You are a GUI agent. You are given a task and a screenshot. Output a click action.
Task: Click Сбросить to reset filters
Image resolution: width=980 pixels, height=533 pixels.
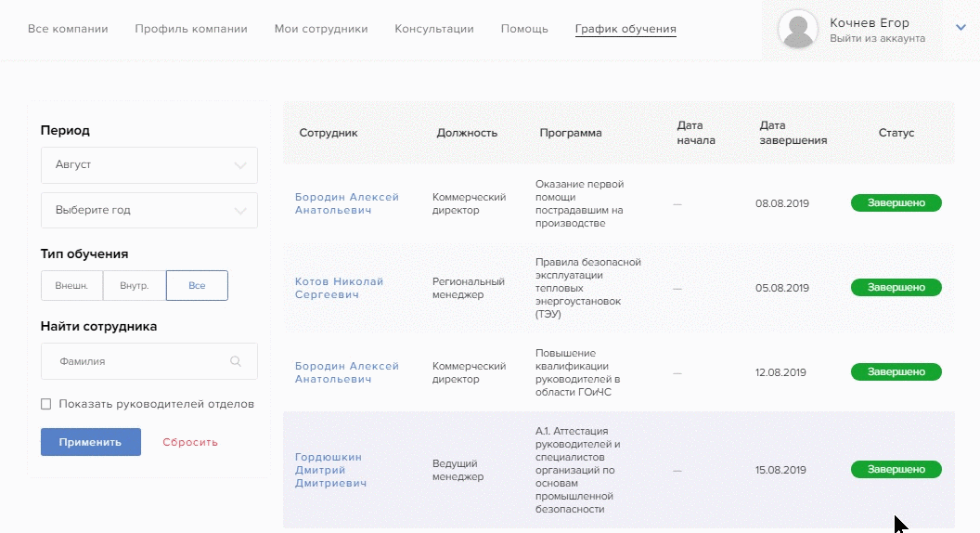coord(190,442)
